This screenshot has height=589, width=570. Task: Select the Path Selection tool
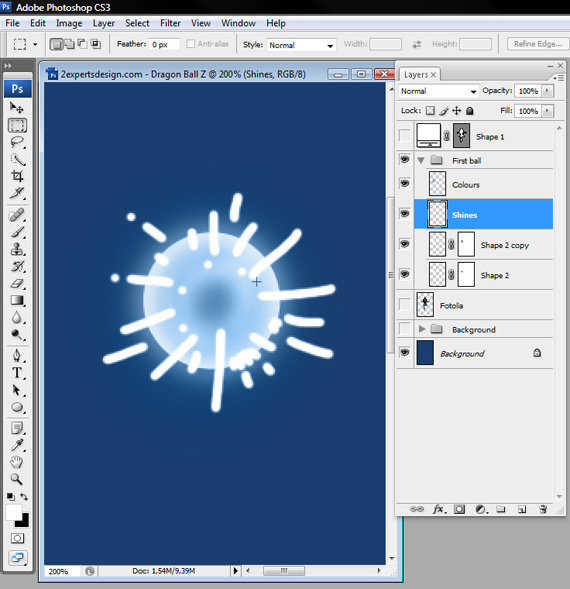pos(17,390)
